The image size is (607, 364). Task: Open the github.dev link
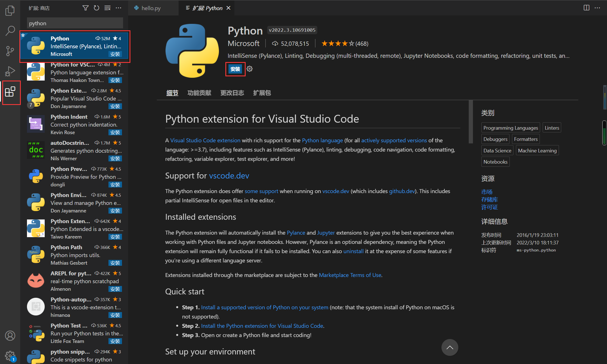(402, 191)
